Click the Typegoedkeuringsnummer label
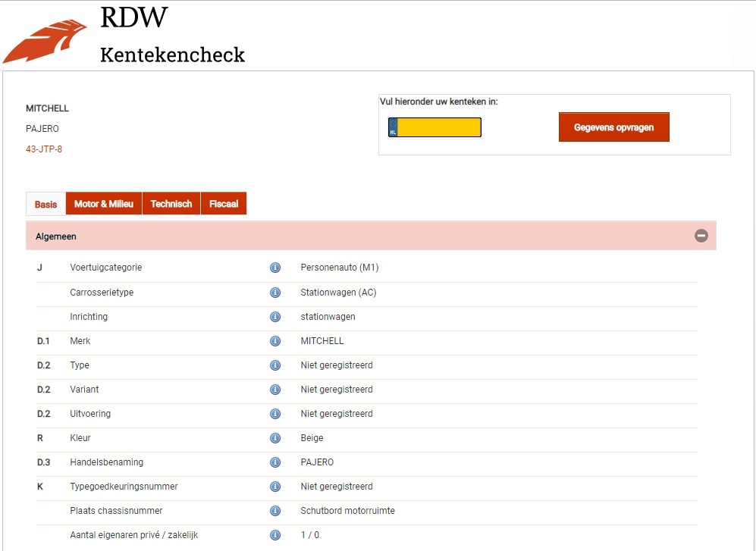The image size is (756, 551). [124, 487]
